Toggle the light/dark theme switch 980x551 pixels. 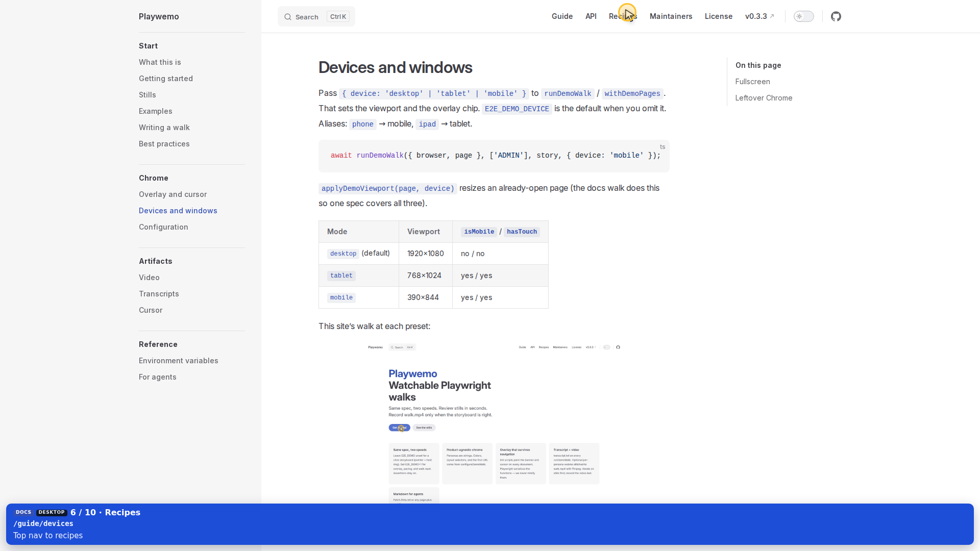[803, 16]
